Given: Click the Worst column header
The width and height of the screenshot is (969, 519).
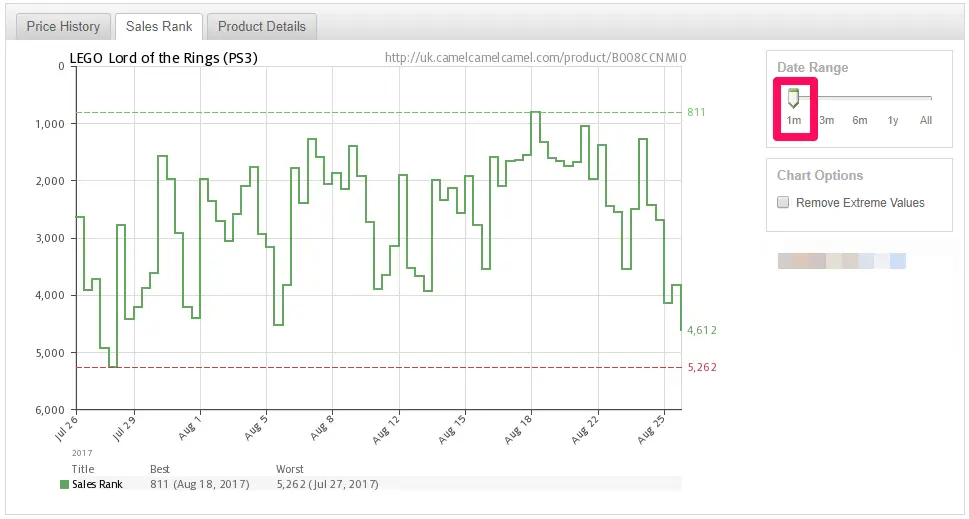Looking at the screenshot, I should [290, 469].
